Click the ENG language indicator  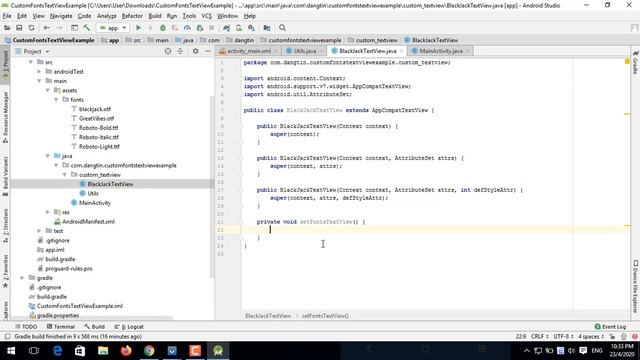[597, 351]
